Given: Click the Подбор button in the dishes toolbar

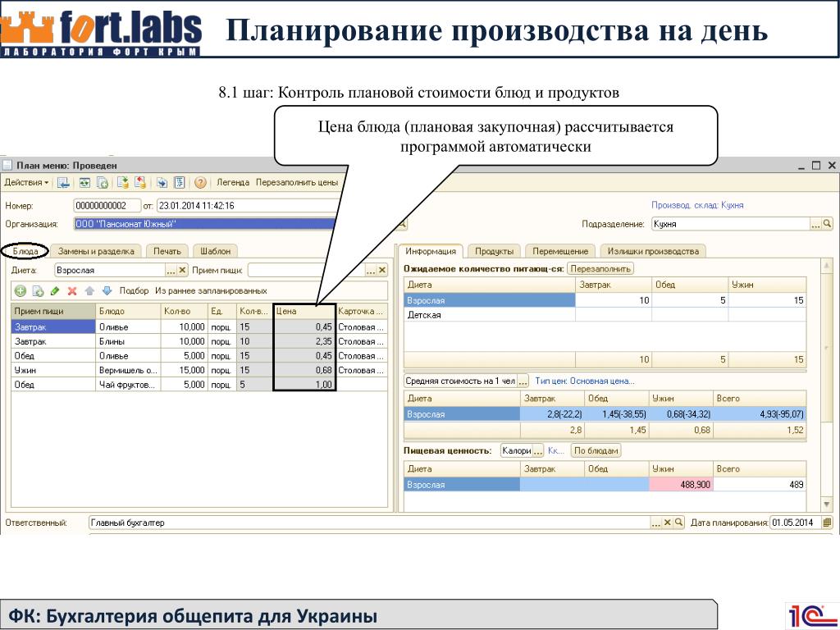Looking at the screenshot, I should pyautogui.click(x=134, y=291).
